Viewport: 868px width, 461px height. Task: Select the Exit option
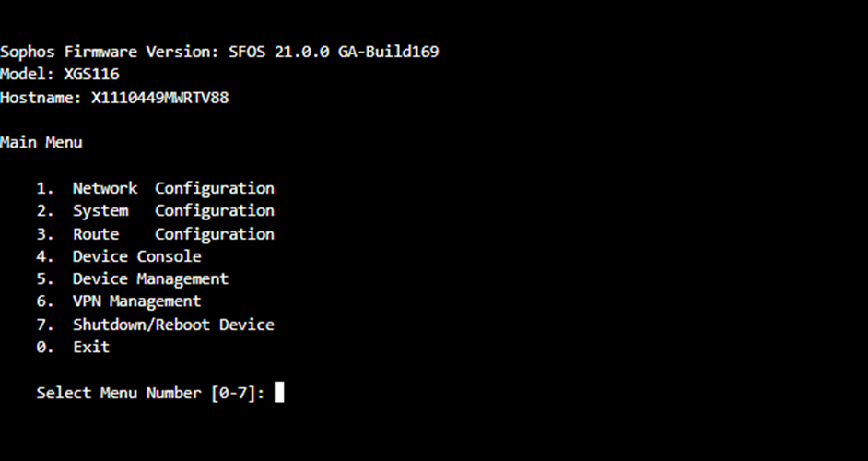coord(91,348)
